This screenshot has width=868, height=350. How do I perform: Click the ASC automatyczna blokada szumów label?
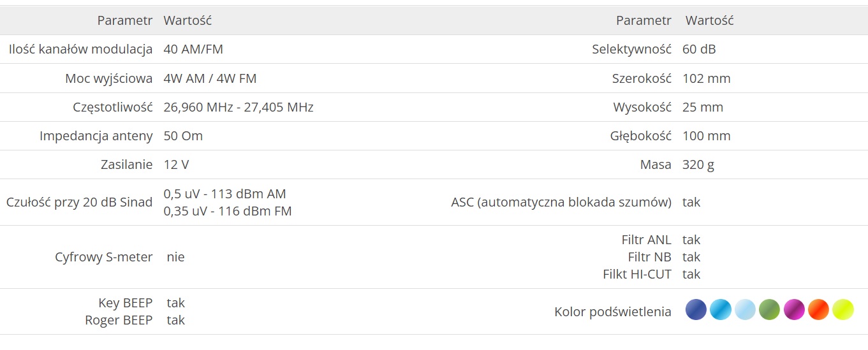click(561, 202)
